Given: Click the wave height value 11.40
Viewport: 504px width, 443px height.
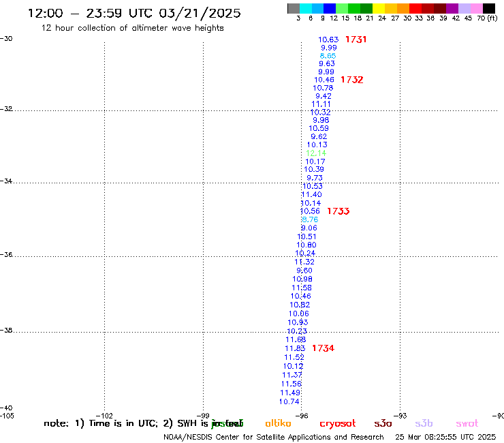Looking at the screenshot, I should point(312,194).
